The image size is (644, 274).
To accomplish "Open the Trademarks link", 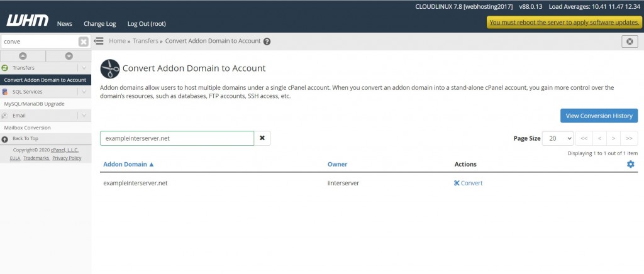I will click(36, 158).
